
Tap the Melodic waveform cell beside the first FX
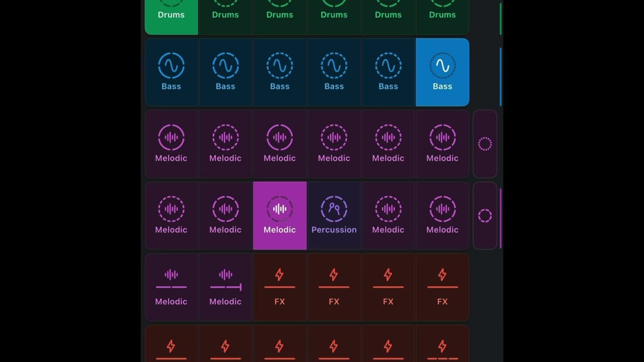[x=225, y=288]
